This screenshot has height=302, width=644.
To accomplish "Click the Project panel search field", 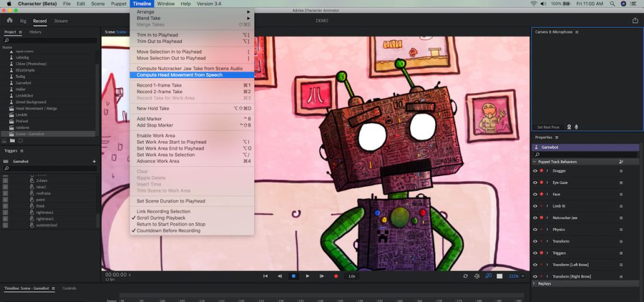I will [x=50, y=41].
